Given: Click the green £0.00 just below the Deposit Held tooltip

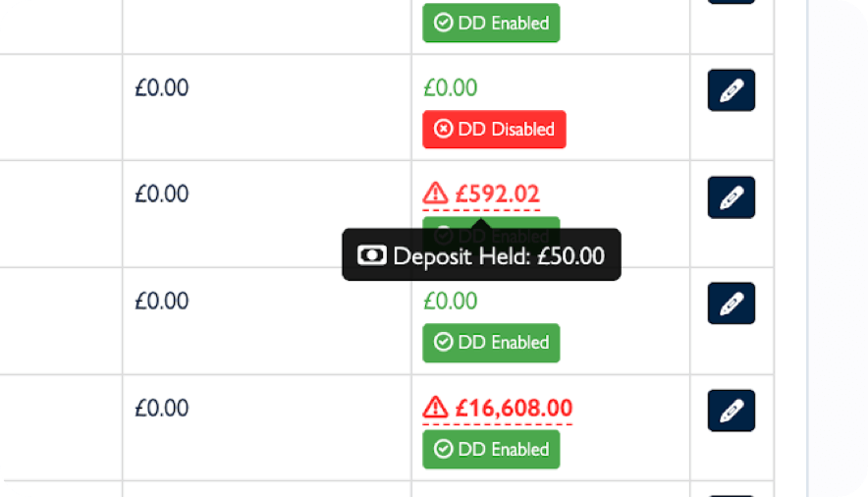Looking at the screenshot, I should tap(451, 301).
